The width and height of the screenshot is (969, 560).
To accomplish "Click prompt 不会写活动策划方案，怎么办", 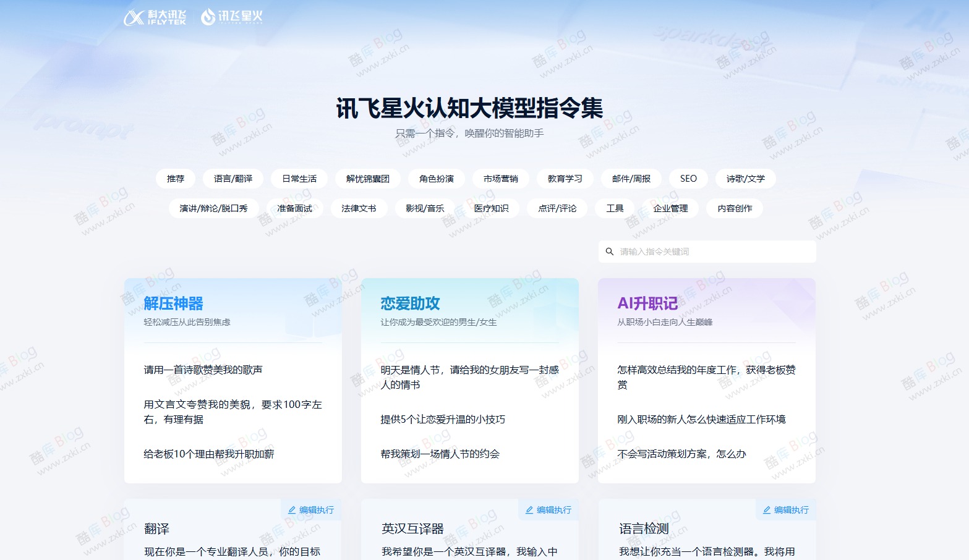I will (x=681, y=454).
